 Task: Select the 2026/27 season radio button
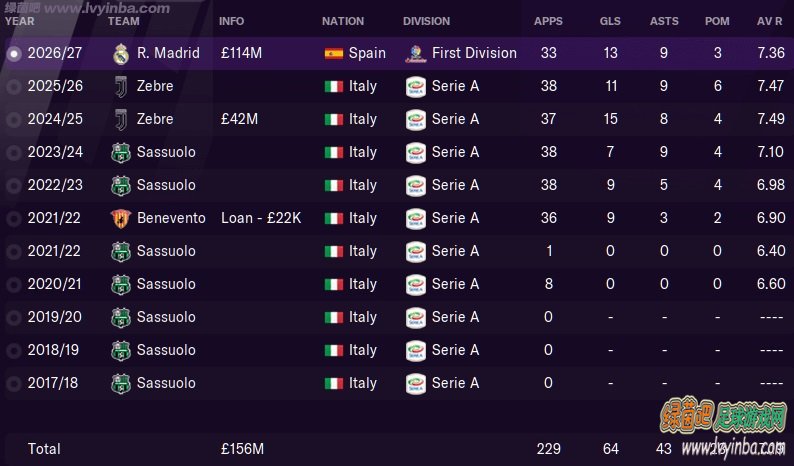pos(14,53)
